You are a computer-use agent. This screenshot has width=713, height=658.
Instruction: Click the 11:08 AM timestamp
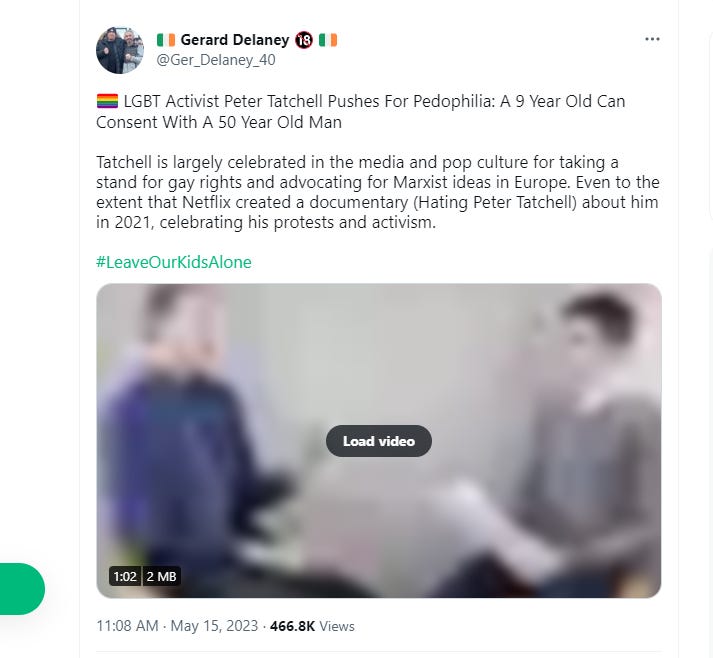pos(127,626)
